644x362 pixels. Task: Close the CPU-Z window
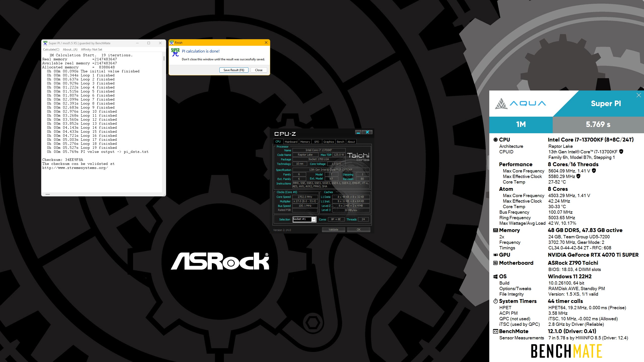(x=367, y=132)
